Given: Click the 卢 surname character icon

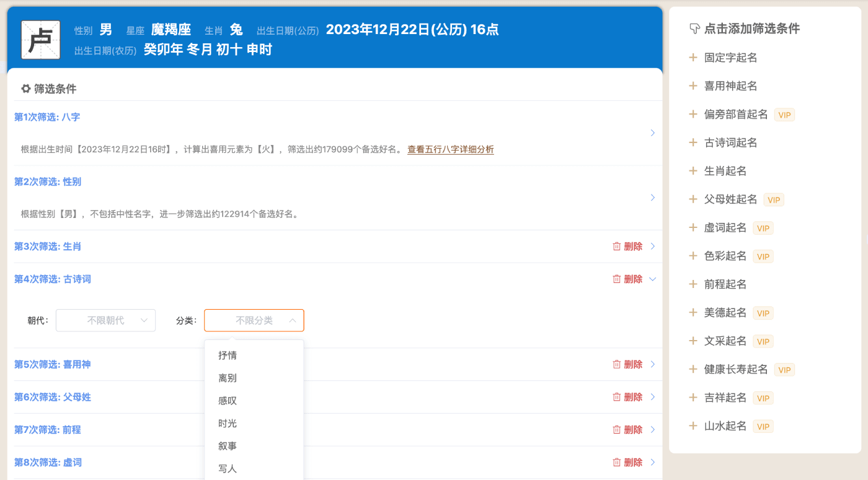Looking at the screenshot, I should pyautogui.click(x=41, y=40).
